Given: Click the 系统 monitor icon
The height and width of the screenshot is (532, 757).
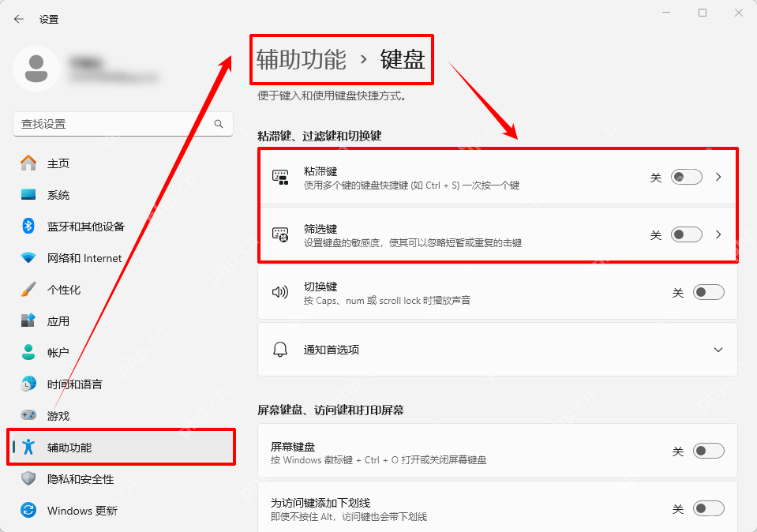Looking at the screenshot, I should pos(28,194).
